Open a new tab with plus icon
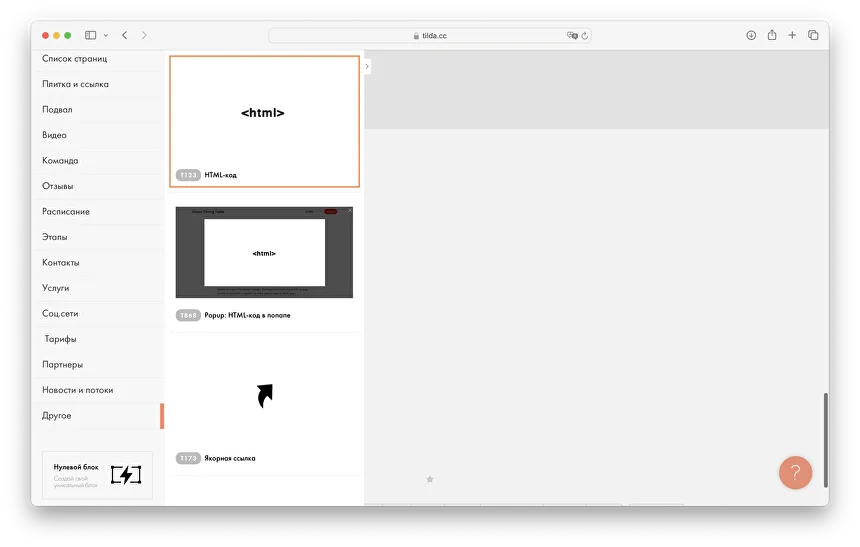 pyautogui.click(x=792, y=35)
